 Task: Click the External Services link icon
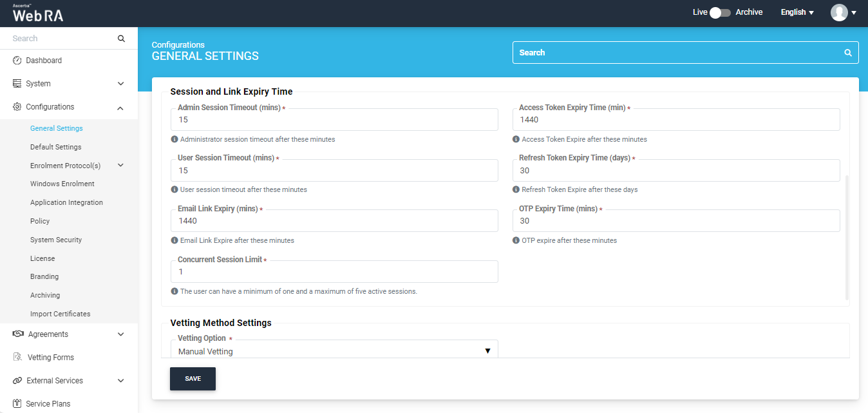point(18,381)
